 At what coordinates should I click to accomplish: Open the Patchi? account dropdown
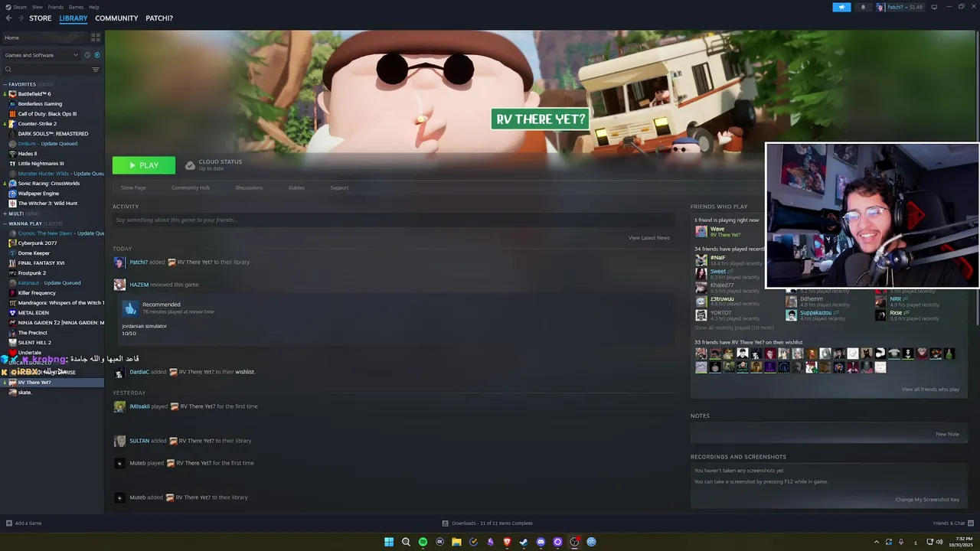900,7
